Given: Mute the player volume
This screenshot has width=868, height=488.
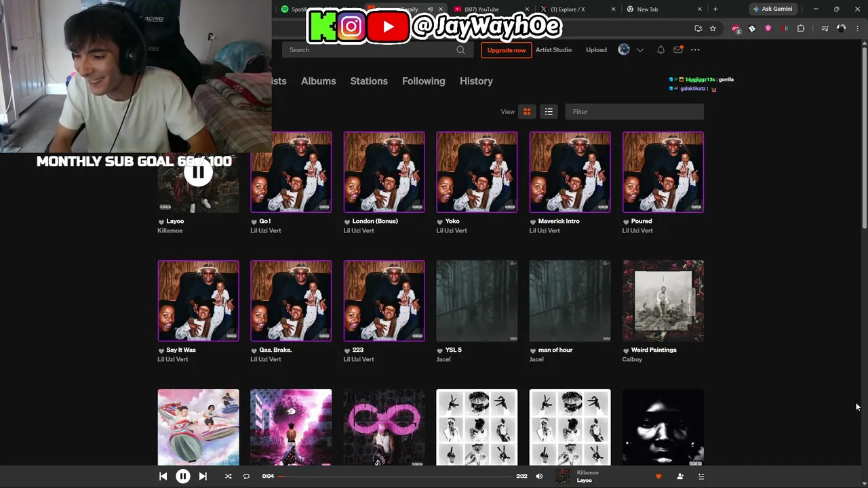Looking at the screenshot, I should click(539, 476).
